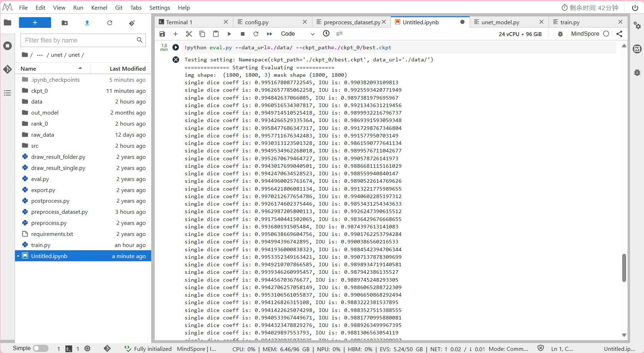Open the cell type Code dropdown
Viewport: 644px width, 353px height.
[298, 34]
